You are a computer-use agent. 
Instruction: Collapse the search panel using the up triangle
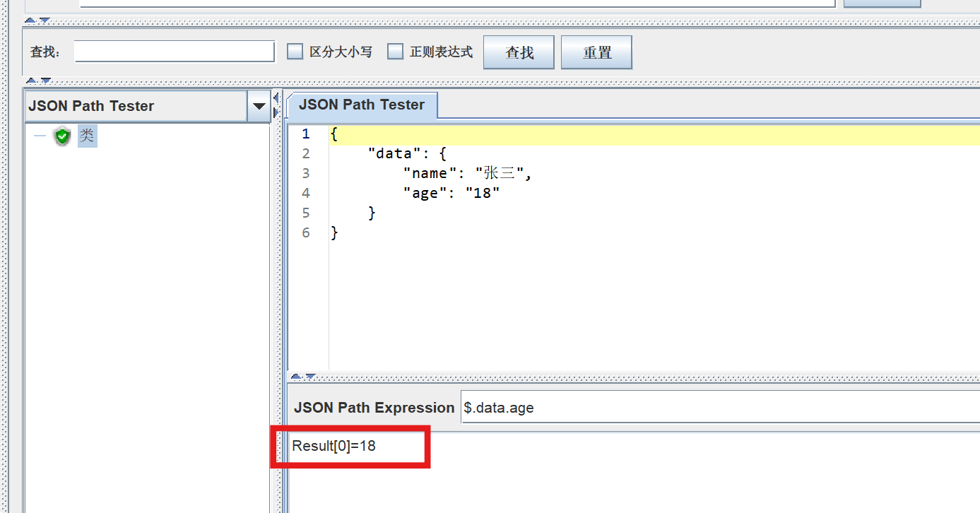[30, 81]
